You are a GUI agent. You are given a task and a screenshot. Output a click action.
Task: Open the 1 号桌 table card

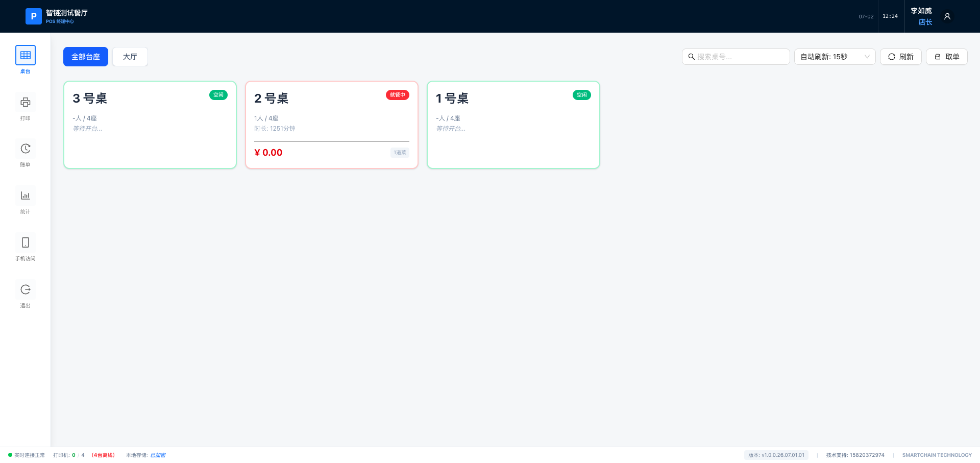513,125
